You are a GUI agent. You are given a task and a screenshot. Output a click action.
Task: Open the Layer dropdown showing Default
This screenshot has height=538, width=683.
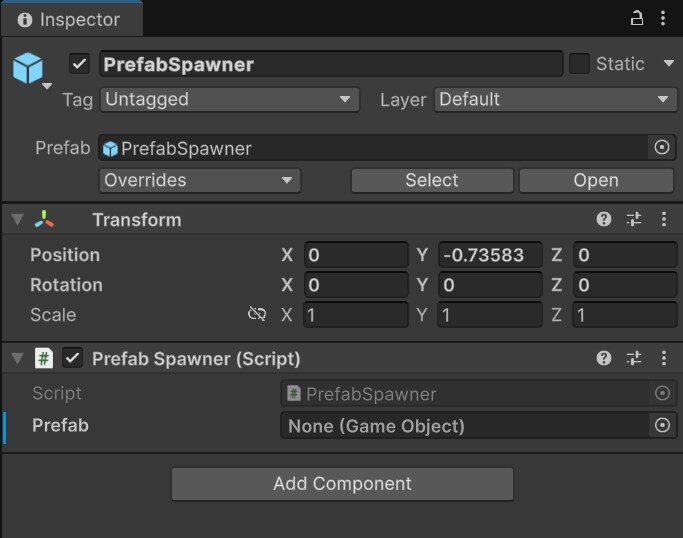(x=555, y=99)
